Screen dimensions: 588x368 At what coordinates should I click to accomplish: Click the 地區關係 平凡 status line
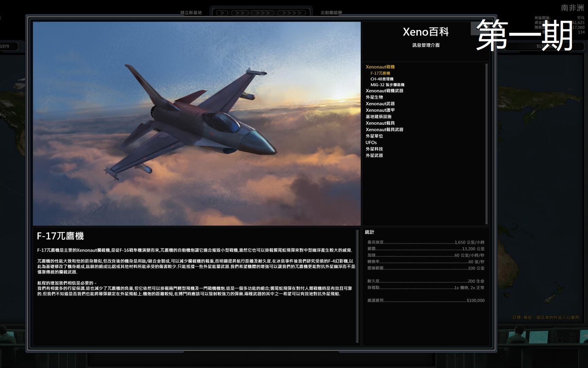pyautogui.click(x=559, y=18)
